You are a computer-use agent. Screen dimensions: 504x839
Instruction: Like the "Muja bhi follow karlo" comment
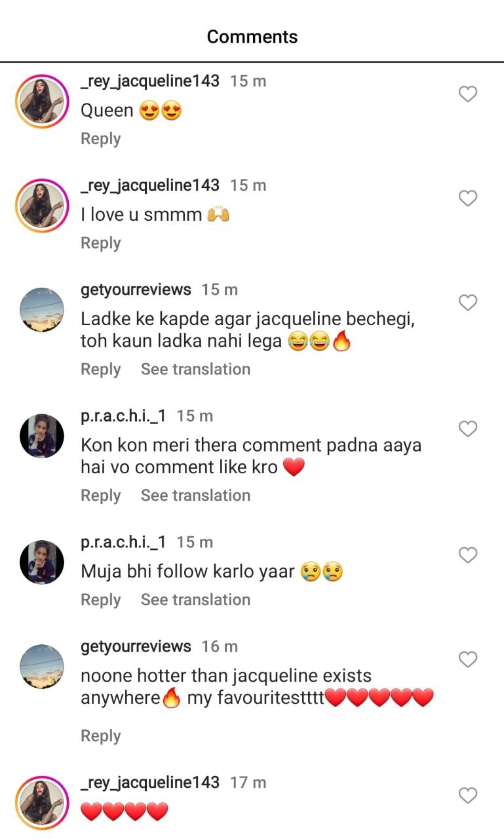click(467, 555)
